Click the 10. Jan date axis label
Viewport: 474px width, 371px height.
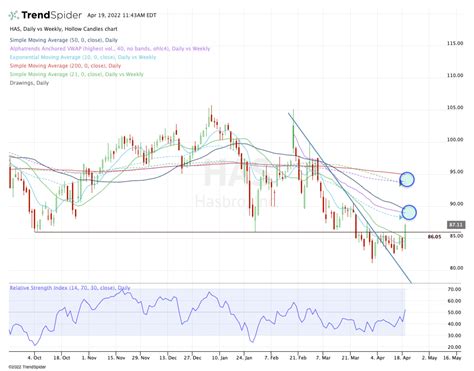[220, 358]
